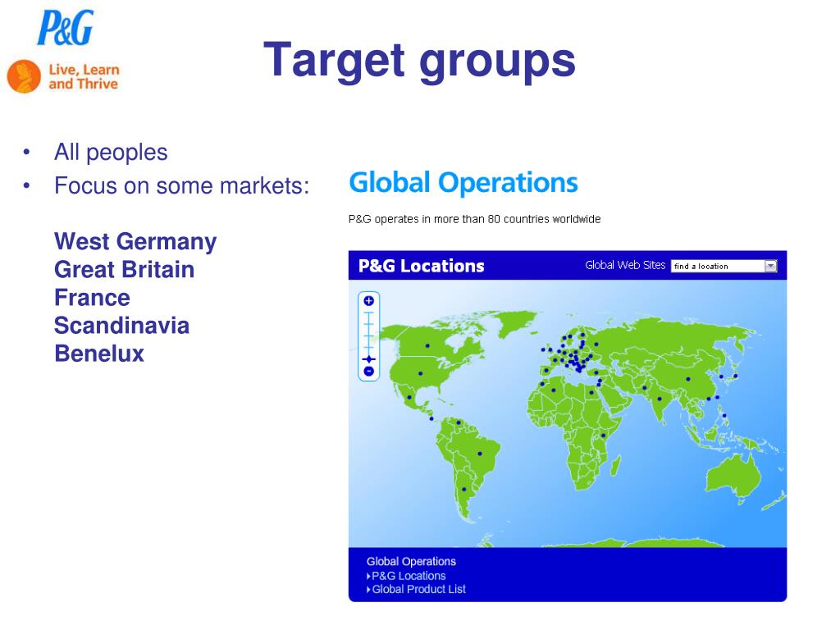Click the 'Target groups' title
This screenshot has height=630, width=840.
click(x=419, y=61)
